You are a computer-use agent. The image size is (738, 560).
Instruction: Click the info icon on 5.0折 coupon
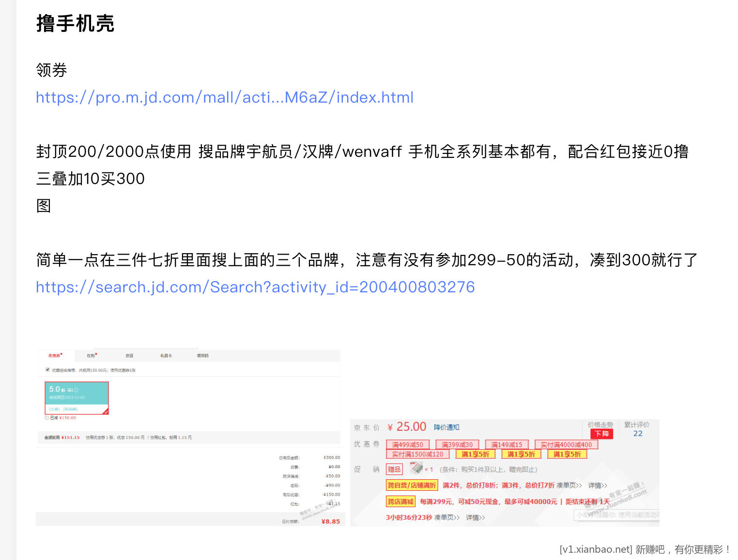[76, 390]
